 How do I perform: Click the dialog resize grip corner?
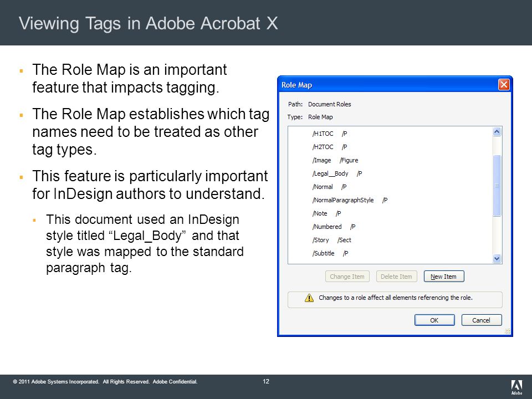coord(508,331)
